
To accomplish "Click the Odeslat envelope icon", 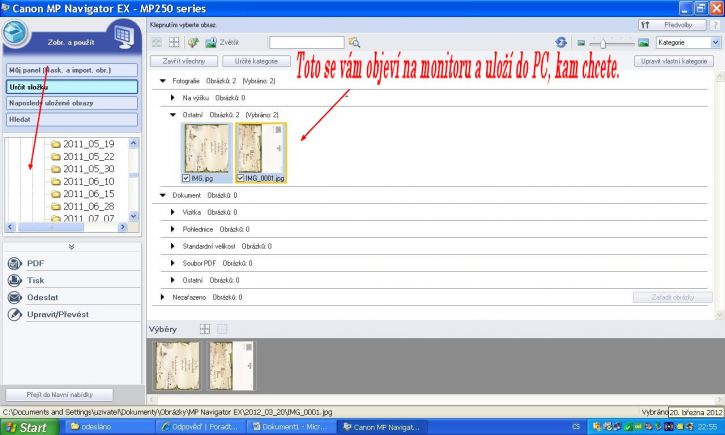I will coord(14,297).
